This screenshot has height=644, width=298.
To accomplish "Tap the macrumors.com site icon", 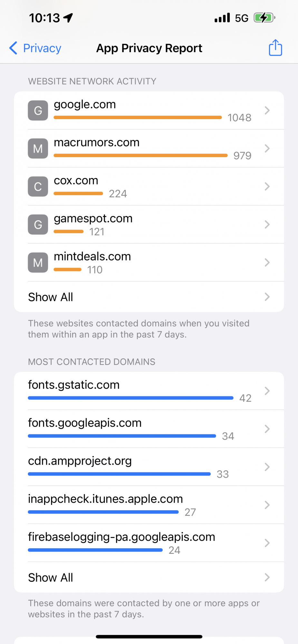I will point(38,148).
